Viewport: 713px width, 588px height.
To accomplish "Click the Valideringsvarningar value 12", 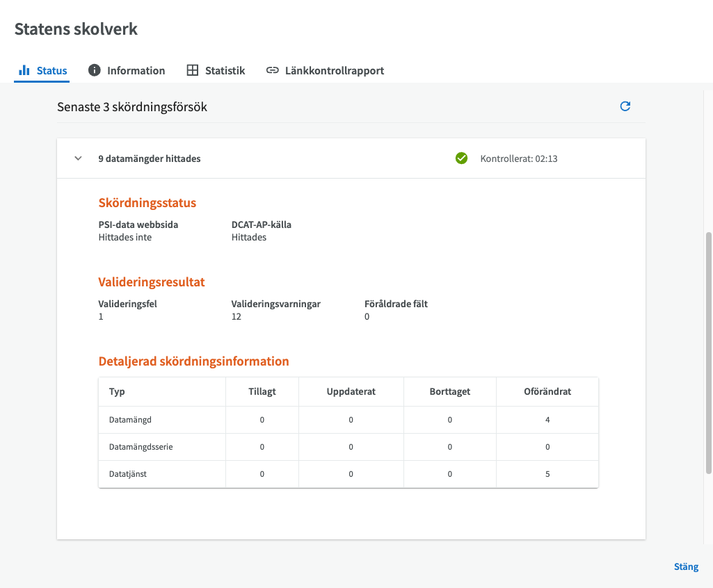I will tap(237, 316).
